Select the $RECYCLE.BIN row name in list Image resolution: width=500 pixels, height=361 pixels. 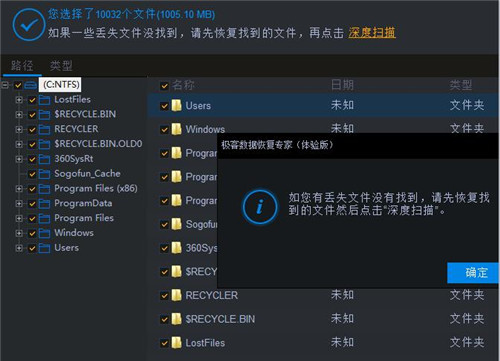pyautogui.click(x=220, y=319)
